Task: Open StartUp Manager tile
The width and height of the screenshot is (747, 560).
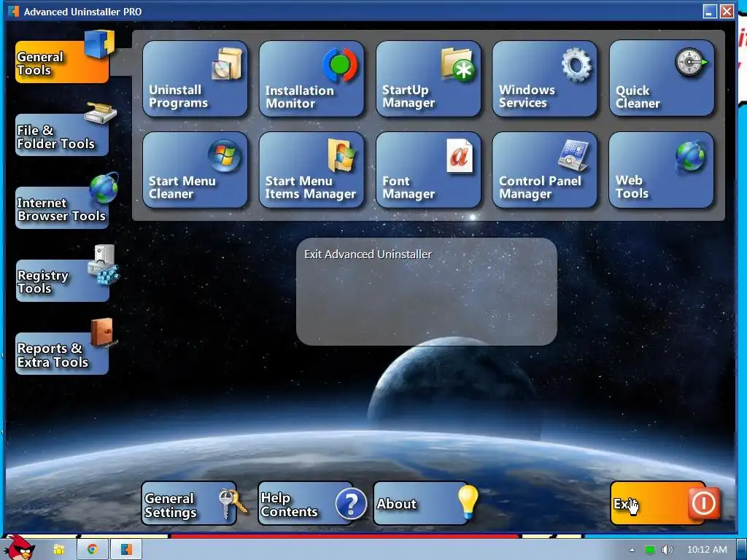Action: [x=428, y=79]
